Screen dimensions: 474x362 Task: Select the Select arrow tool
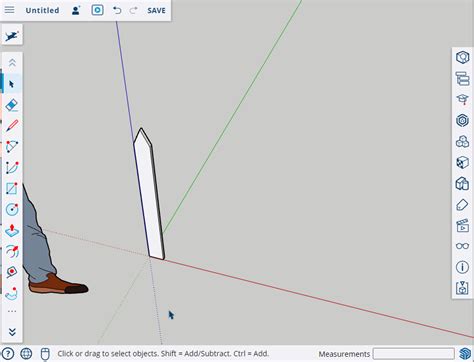pyautogui.click(x=12, y=84)
